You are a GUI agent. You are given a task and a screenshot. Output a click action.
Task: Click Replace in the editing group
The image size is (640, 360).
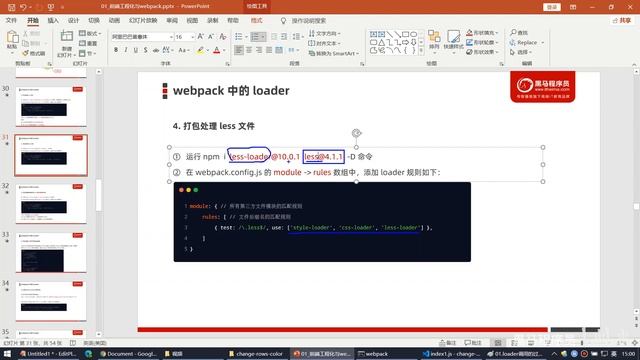click(x=527, y=42)
